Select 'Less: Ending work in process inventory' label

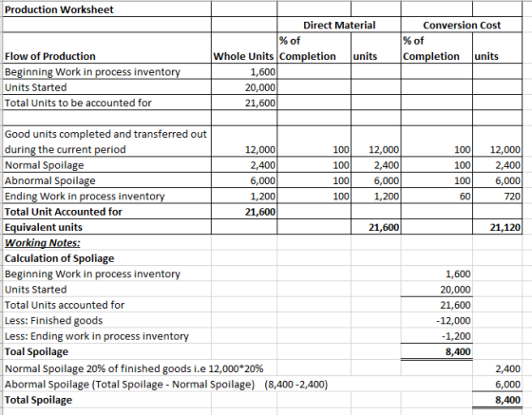coord(97,336)
